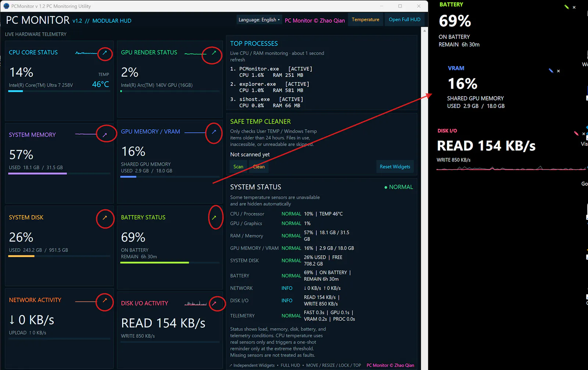Image resolution: width=588 pixels, height=370 pixels.
Task: Close the floating DISK I/O widget
Action: click(584, 134)
